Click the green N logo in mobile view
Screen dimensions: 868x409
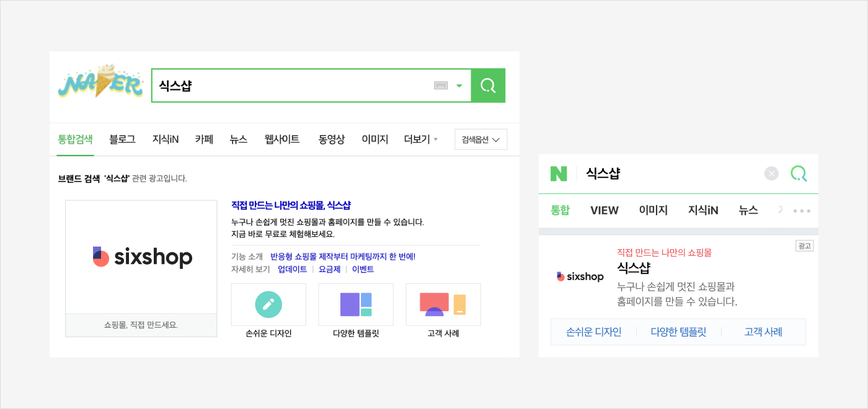(559, 174)
